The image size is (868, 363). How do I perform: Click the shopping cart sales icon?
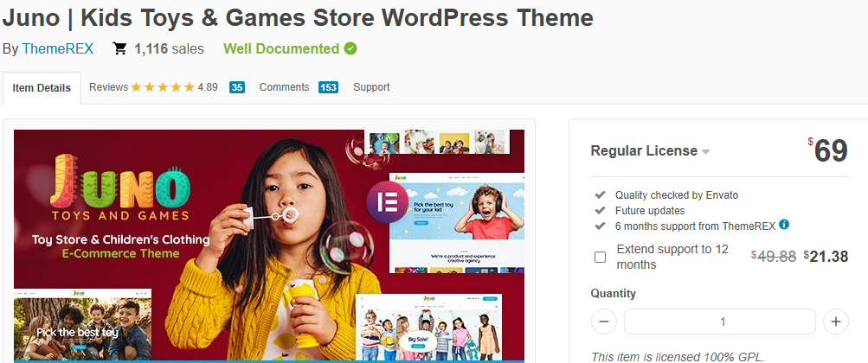point(119,48)
